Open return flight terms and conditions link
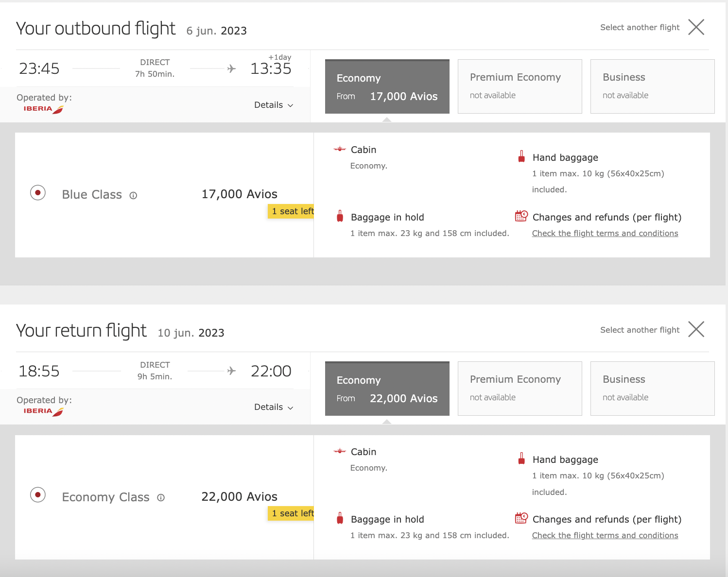Screen dimensions: 728x577 pos(605,536)
